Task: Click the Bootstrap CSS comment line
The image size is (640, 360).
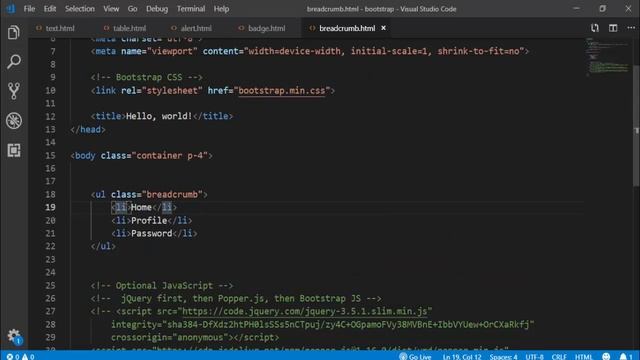Action: pos(147,77)
